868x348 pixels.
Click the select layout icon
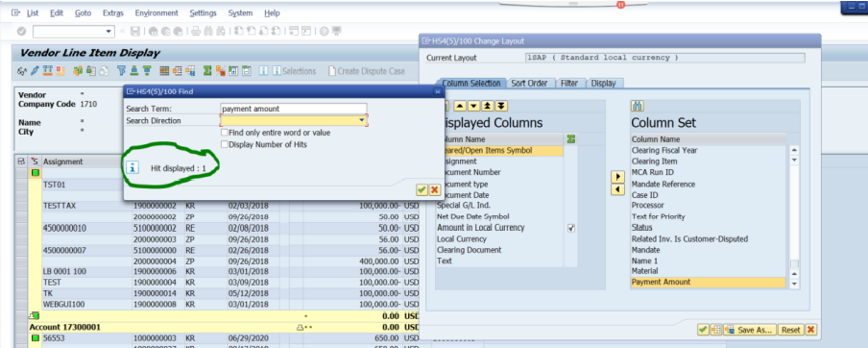[x=178, y=71]
